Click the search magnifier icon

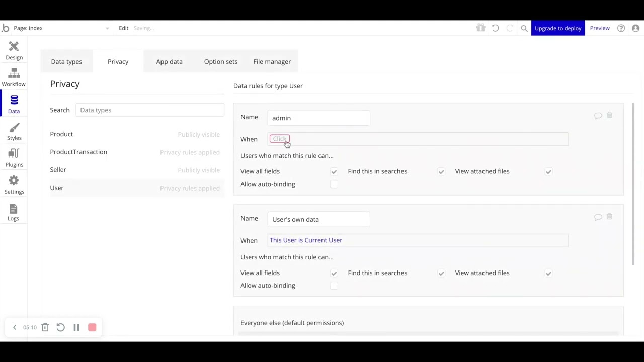click(x=524, y=28)
